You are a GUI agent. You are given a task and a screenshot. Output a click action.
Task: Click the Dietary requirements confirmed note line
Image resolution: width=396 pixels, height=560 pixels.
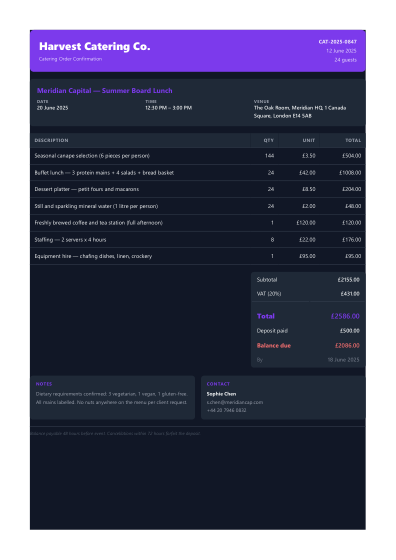(x=111, y=394)
